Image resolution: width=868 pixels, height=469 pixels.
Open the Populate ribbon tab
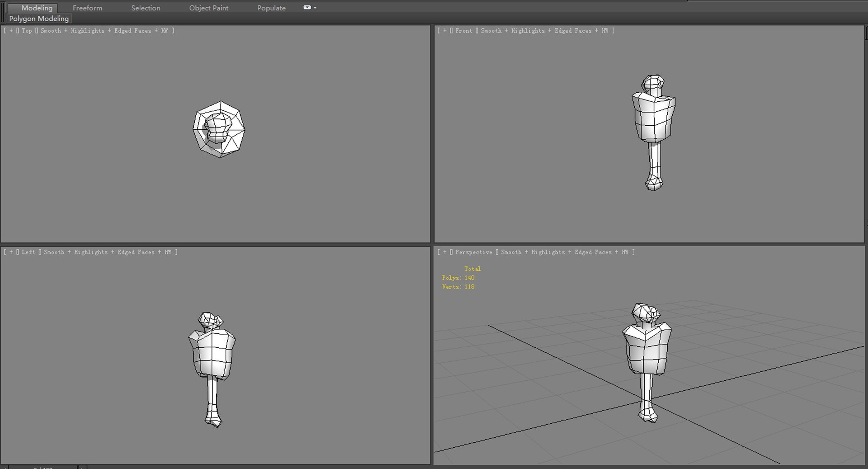(x=271, y=8)
